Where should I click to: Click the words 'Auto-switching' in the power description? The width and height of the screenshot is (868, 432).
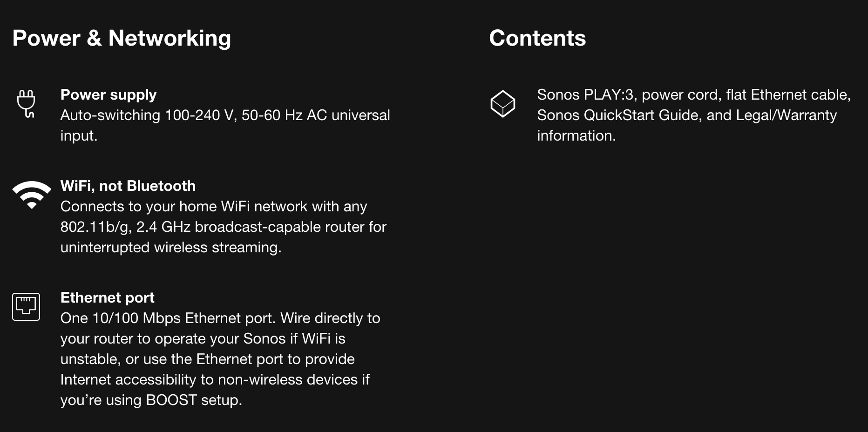coord(110,115)
